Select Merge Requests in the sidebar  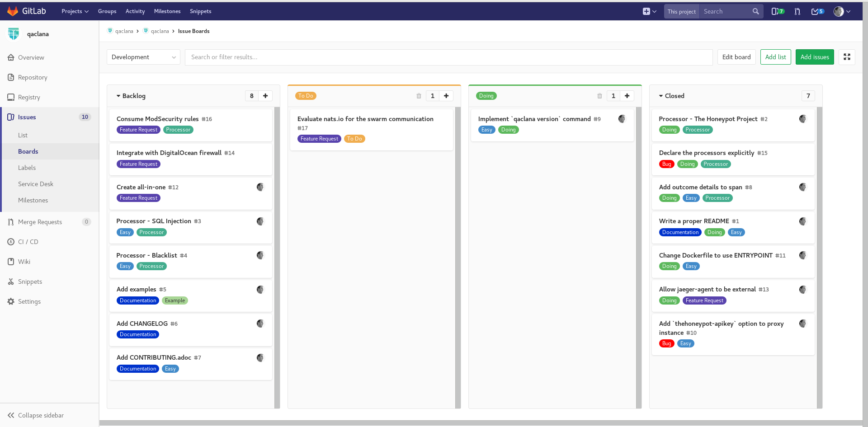pos(41,222)
